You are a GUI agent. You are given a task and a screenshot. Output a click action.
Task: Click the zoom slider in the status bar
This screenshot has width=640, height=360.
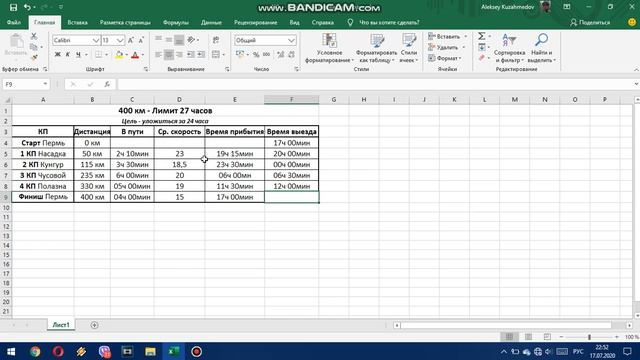click(x=589, y=337)
